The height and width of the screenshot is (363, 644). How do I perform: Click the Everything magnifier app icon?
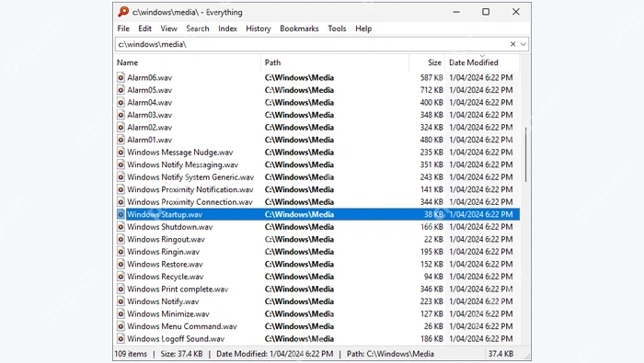(x=123, y=12)
